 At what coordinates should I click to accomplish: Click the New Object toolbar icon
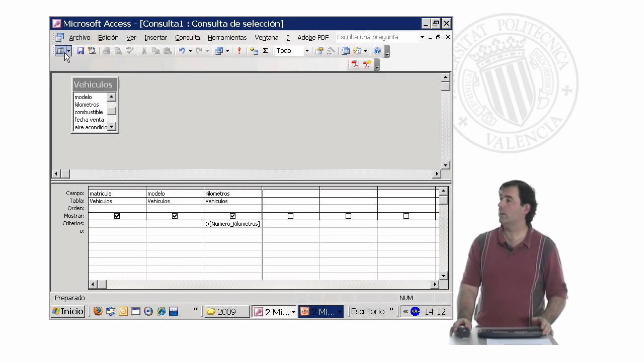[x=357, y=51]
